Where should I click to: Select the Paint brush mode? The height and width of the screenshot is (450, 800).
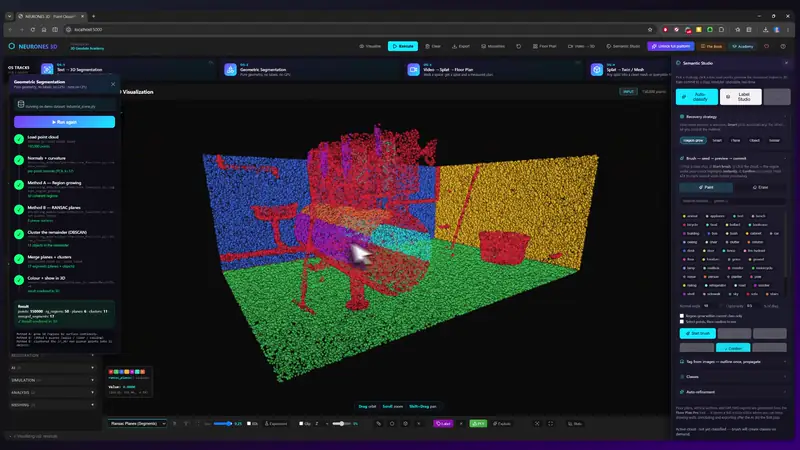coord(706,187)
